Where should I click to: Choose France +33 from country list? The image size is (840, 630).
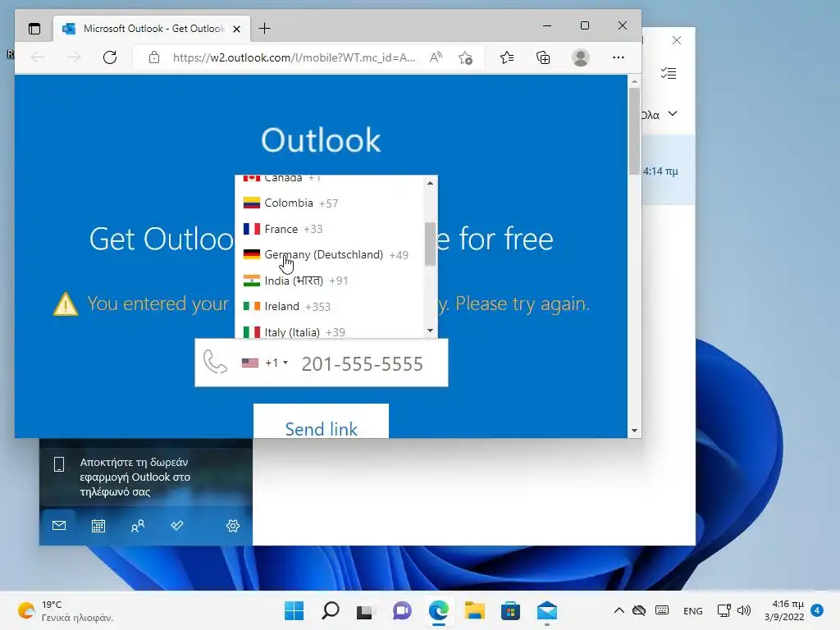point(331,229)
